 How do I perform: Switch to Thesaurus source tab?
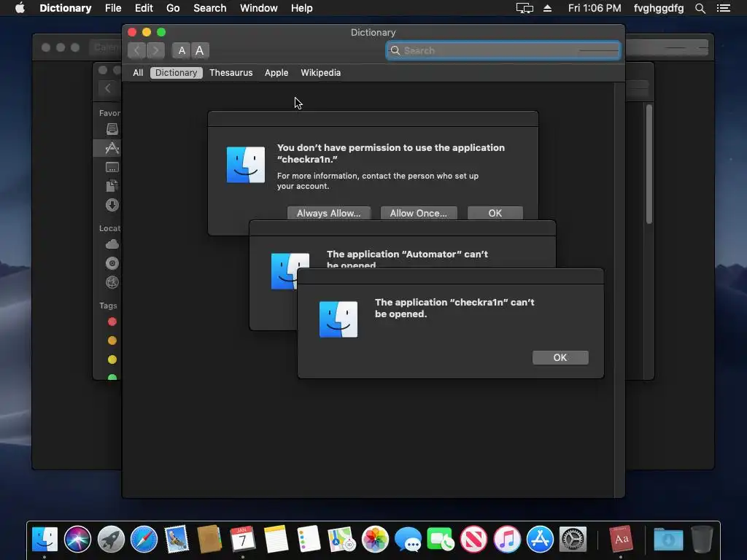pyautogui.click(x=231, y=73)
